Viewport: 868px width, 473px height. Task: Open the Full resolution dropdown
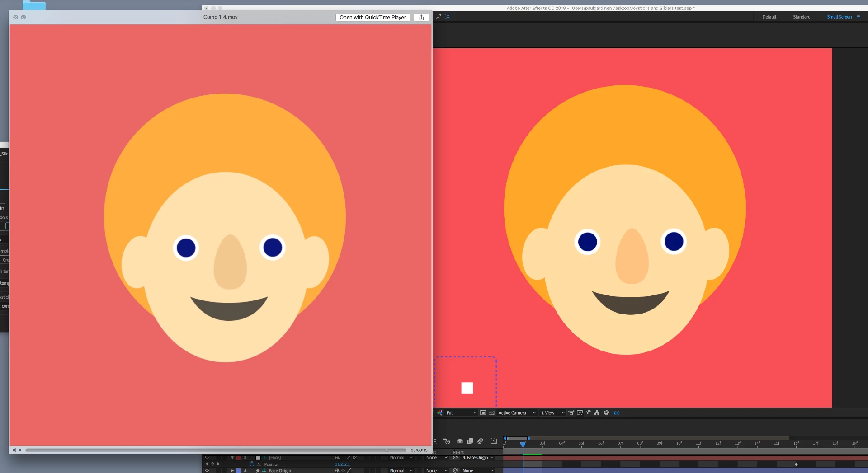point(461,412)
